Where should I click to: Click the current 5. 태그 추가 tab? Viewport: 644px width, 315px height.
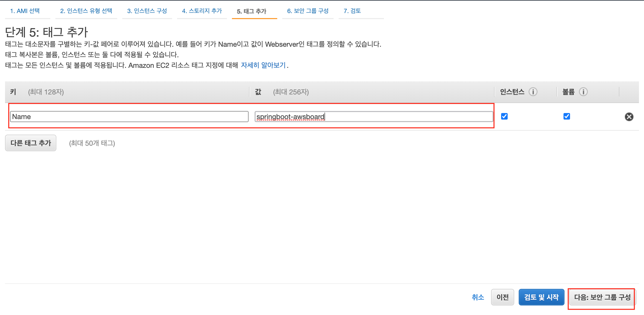click(252, 12)
